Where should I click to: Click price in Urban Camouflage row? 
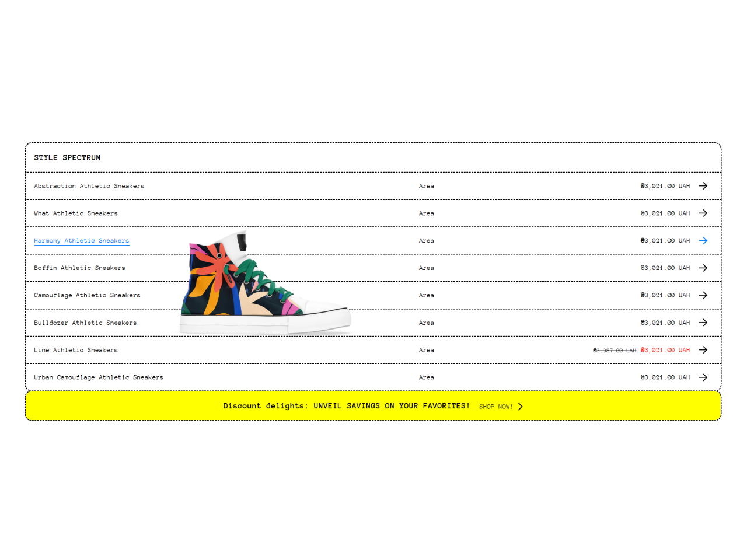(665, 377)
